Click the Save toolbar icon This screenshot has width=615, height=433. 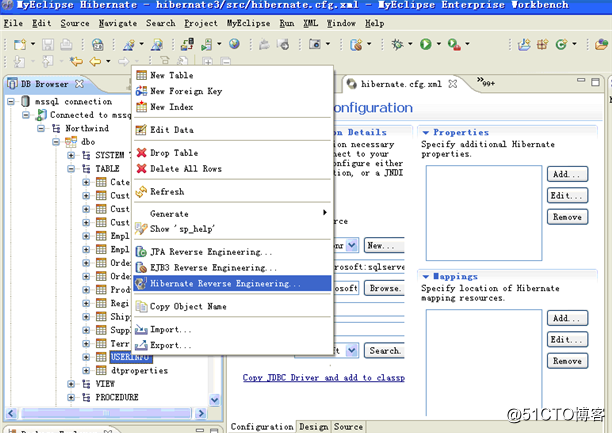click(48, 44)
